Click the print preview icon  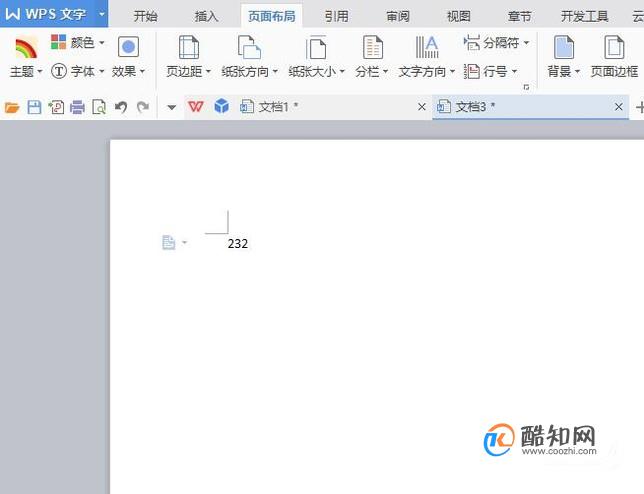[x=99, y=108]
